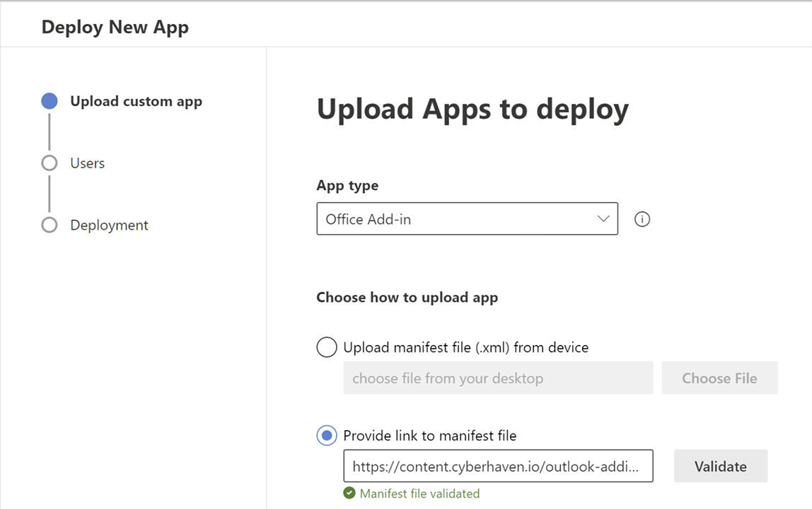Select the Provide link to manifest radio button
This screenshot has width=812, height=509.
pyautogui.click(x=327, y=435)
